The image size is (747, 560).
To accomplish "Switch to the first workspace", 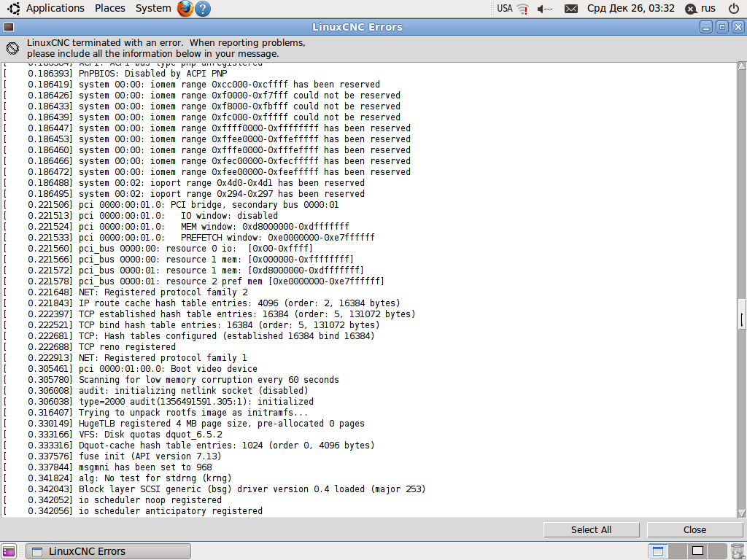I will tap(658, 551).
